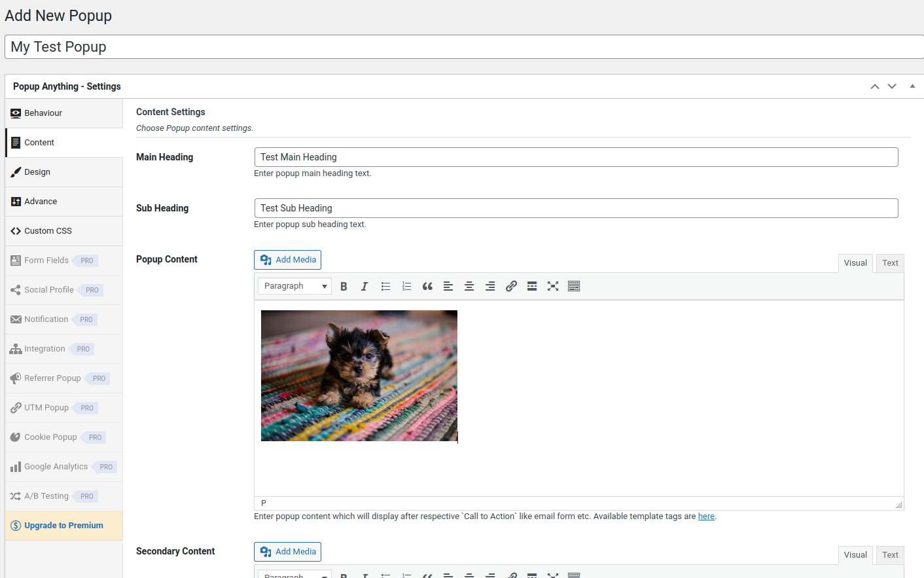The height and width of the screenshot is (578, 924).
Task: Open the Paragraph format dropdown
Action: pos(294,286)
